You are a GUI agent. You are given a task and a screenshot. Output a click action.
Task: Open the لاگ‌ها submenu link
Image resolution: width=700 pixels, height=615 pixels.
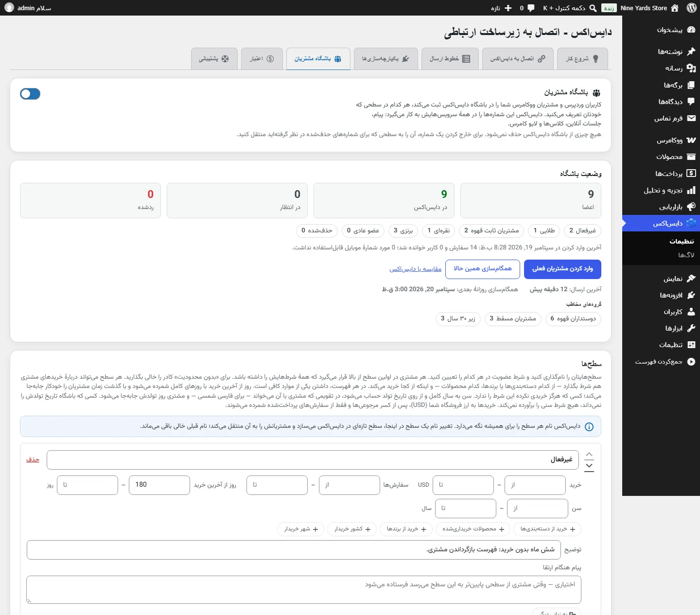[x=686, y=255]
